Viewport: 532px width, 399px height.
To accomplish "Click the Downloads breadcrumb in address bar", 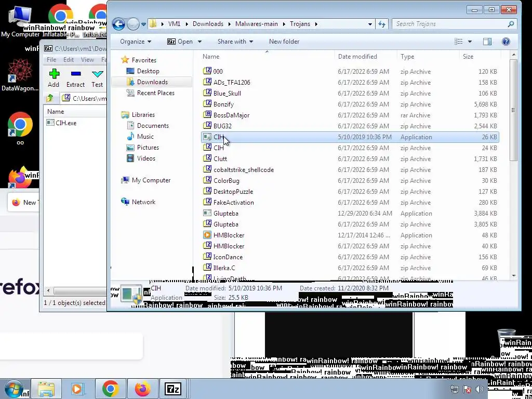I will [208, 24].
